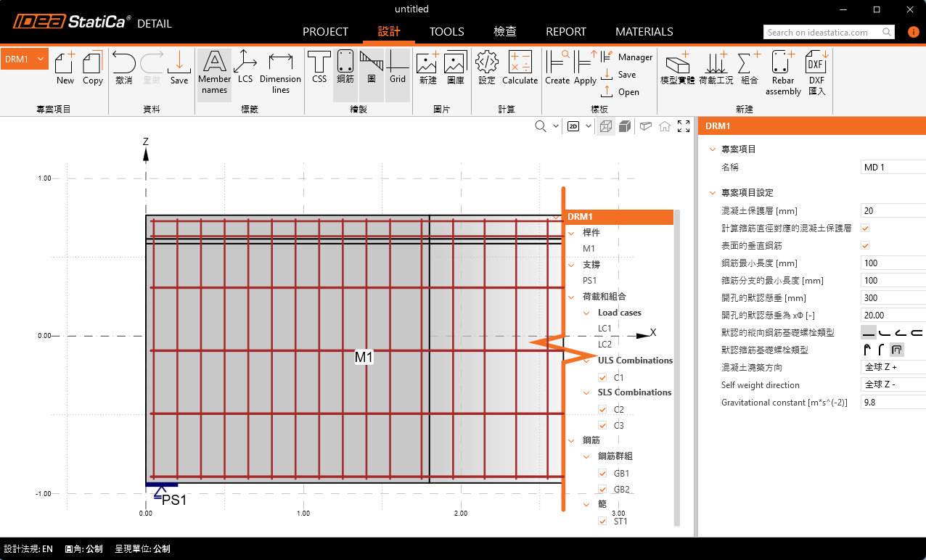Image resolution: width=926 pixels, height=560 pixels.
Task: Open the 全球 Z + concrete direction dropdown
Action: (893, 367)
